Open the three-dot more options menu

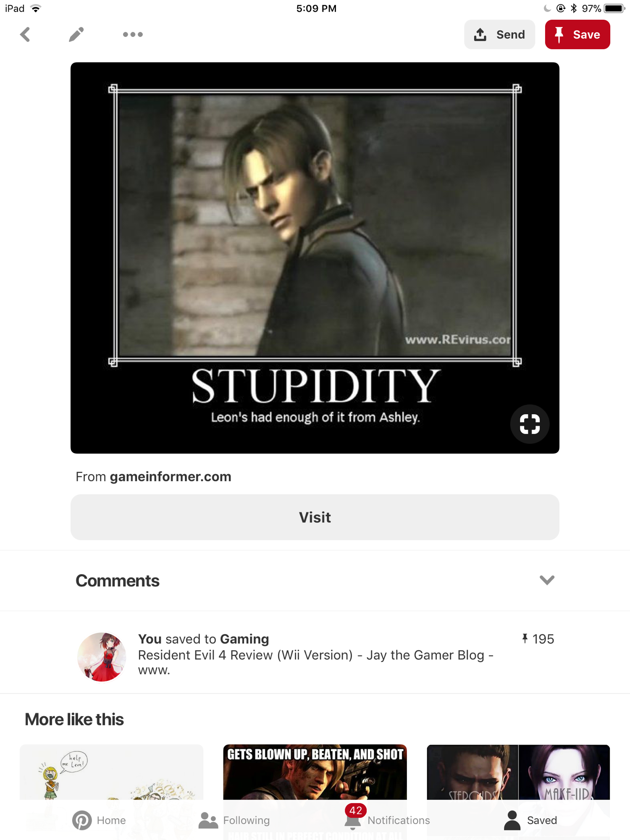coord(133,34)
